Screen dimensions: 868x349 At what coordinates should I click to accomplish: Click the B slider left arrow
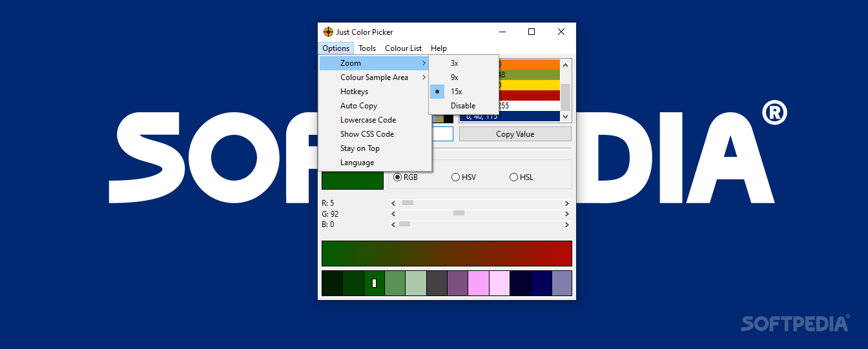(x=393, y=224)
